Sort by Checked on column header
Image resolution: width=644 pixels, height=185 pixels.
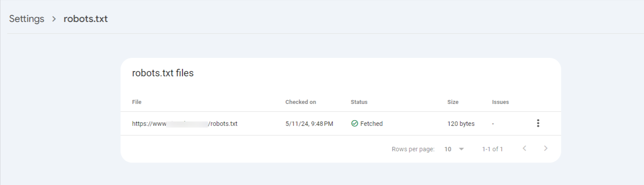click(x=300, y=102)
